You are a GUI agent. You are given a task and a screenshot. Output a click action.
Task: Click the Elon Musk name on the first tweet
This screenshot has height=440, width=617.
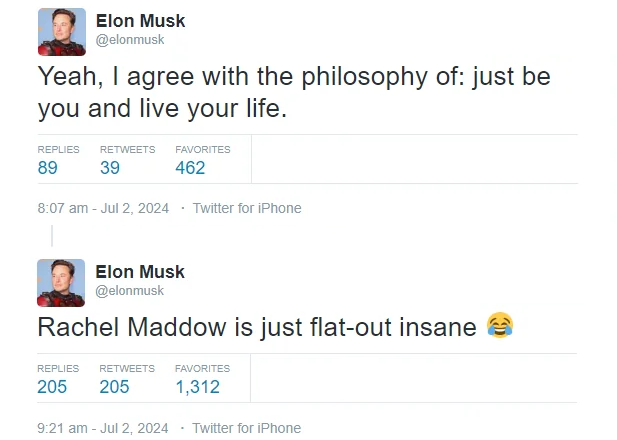pos(140,21)
